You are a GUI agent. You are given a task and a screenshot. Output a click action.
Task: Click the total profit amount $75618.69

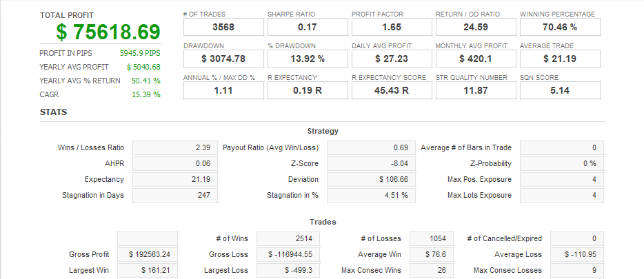tap(109, 32)
